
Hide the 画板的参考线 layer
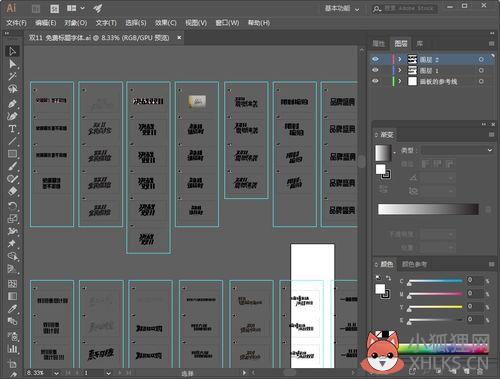click(x=375, y=81)
